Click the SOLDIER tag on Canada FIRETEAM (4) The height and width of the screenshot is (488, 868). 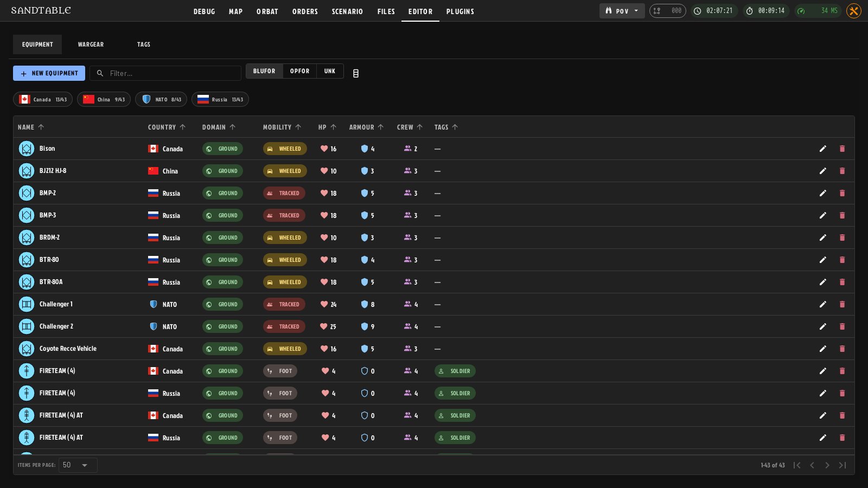455,371
